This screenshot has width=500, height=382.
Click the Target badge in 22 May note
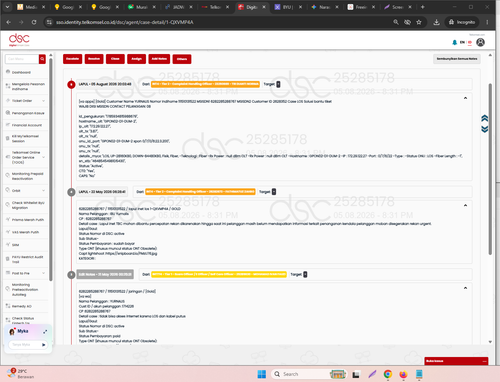click(274, 192)
